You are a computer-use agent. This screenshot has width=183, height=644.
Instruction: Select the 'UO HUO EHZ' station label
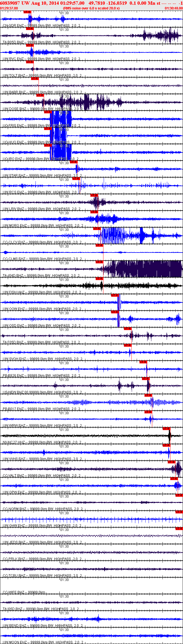point(13,142)
